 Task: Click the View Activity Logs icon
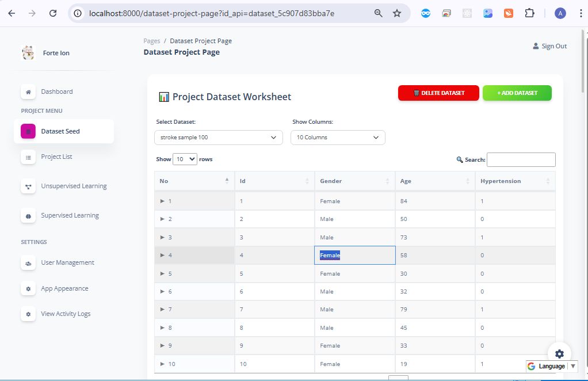tap(28, 314)
